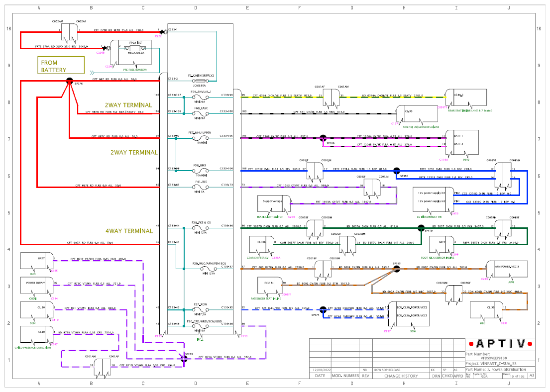This screenshot has width=550, height=392.
Task: Click the PRE FUSE BOX(BEV) label
Action: tap(135, 70)
